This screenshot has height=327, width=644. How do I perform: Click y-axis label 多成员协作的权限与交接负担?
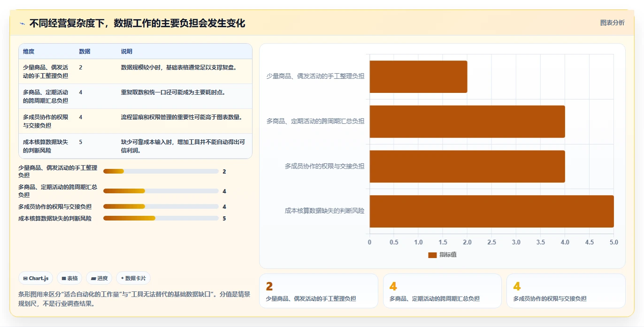tap(324, 166)
